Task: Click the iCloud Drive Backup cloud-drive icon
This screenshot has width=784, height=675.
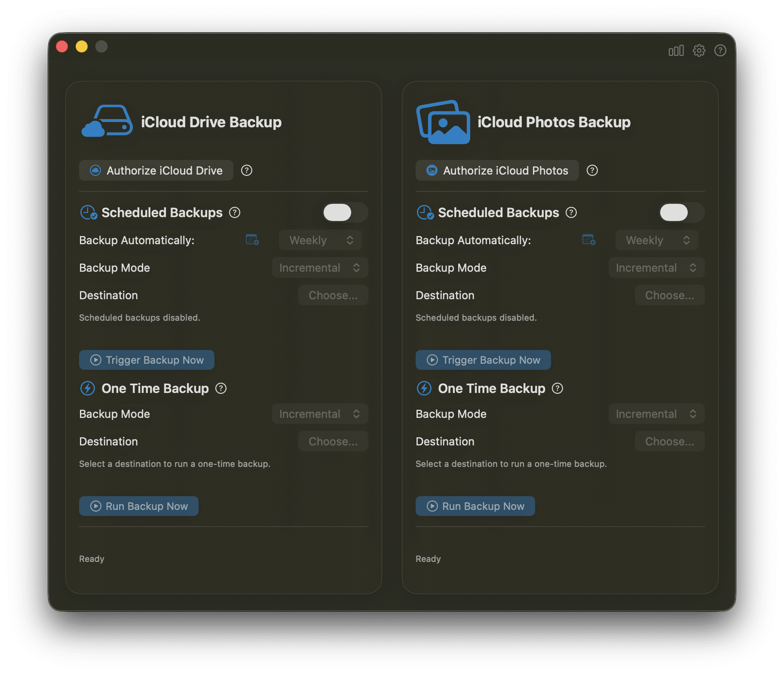Action: [107, 121]
